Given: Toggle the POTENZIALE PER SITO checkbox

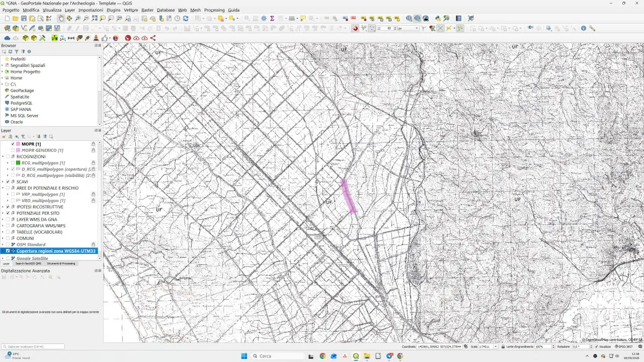Looking at the screenshot, I should point(8,213).
